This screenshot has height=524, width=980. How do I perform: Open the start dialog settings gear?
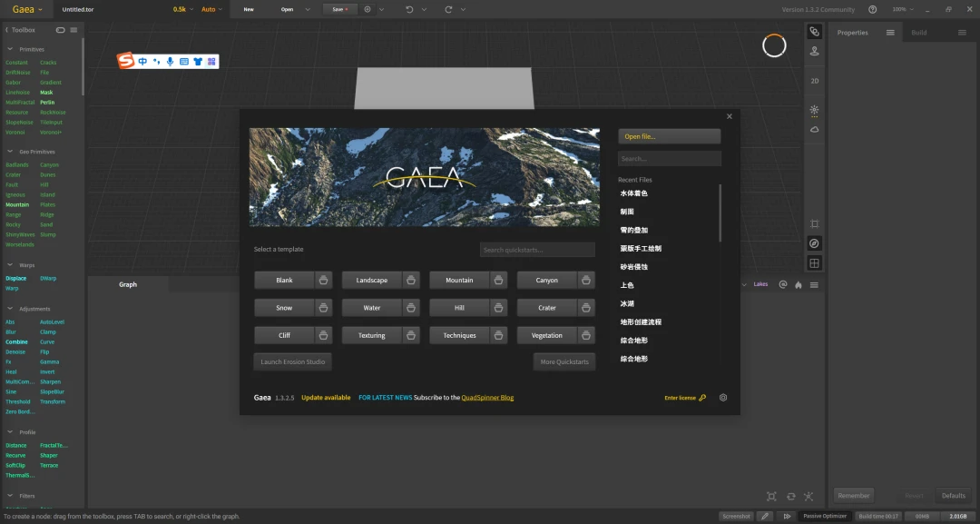coord(723,398)
